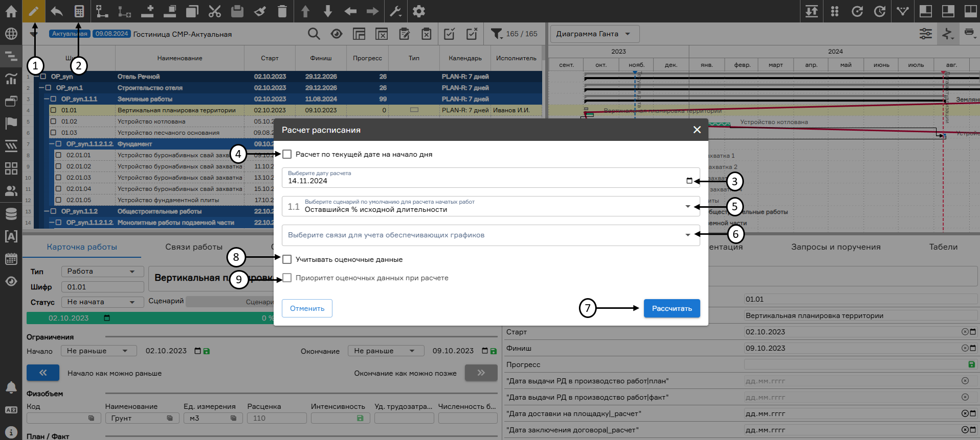Open the wrench tools icon

pos(395,11)
